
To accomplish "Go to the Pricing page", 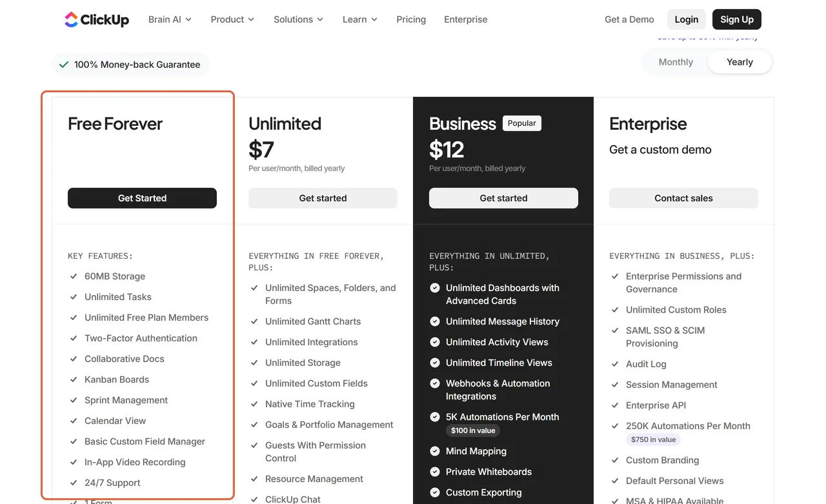I will pos(411,19).
